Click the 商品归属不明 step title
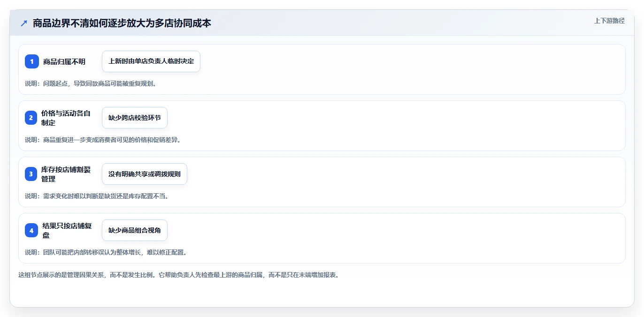This screenshot has width=644, height=317. [64, 61]
